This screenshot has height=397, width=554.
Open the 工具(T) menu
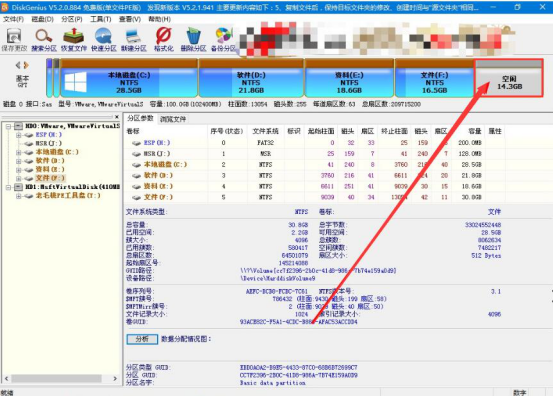tap(101, 19)
